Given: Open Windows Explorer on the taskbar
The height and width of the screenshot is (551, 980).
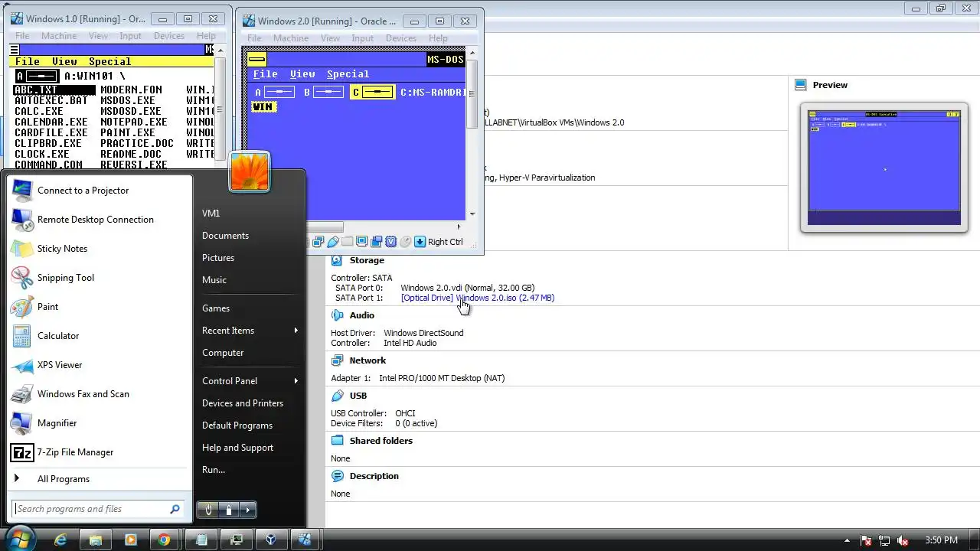Looking at the screenshot, I should [x=96, y=540].
